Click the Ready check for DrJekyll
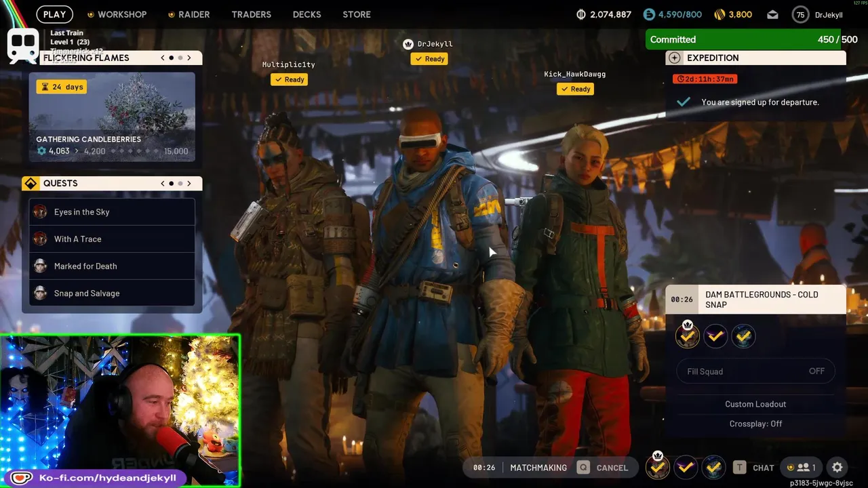868x488 pixels. [x=430, y=59]
